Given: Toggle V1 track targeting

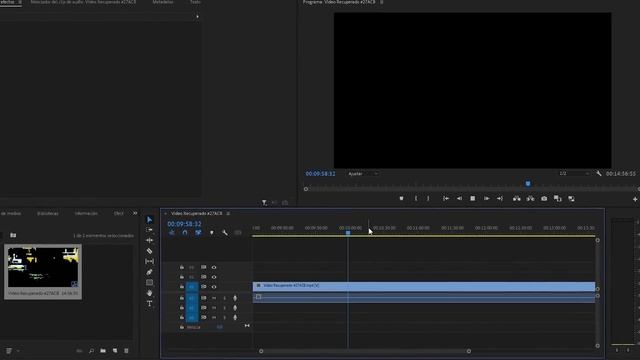Looking at the screenshot, I should [x=192, y=287].
